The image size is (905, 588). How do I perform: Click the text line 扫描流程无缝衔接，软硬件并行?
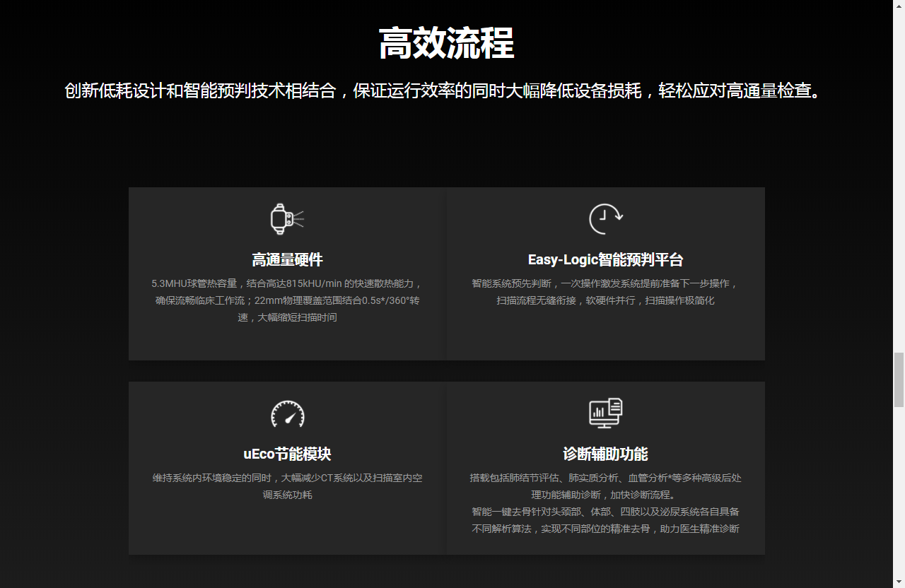[x=605, y=300]
